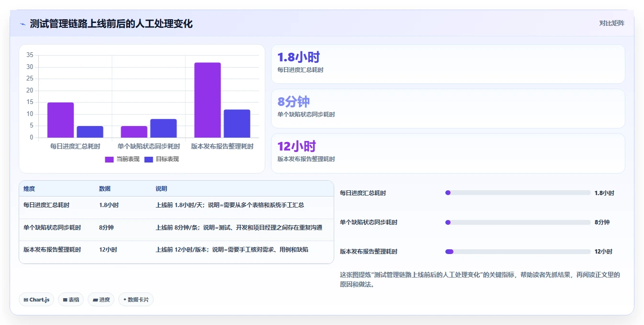Click the lightning icon beside the title

point(23,24)
